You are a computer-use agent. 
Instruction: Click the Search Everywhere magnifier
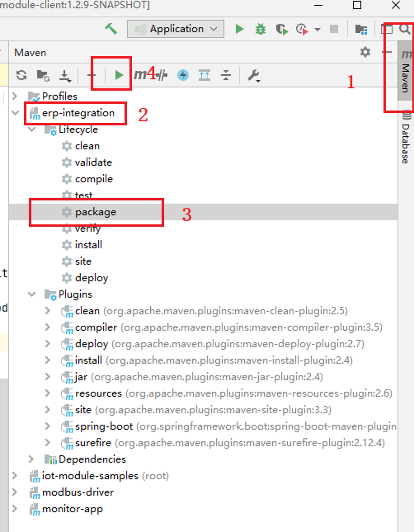click(404, 29)
